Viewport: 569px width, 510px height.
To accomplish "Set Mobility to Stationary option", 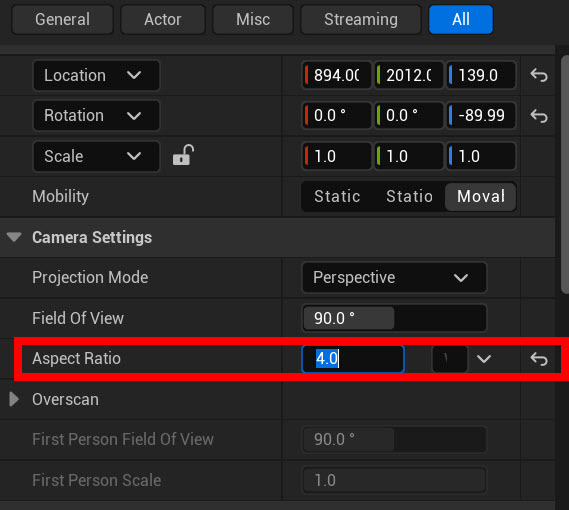I will tap(409, 196).
